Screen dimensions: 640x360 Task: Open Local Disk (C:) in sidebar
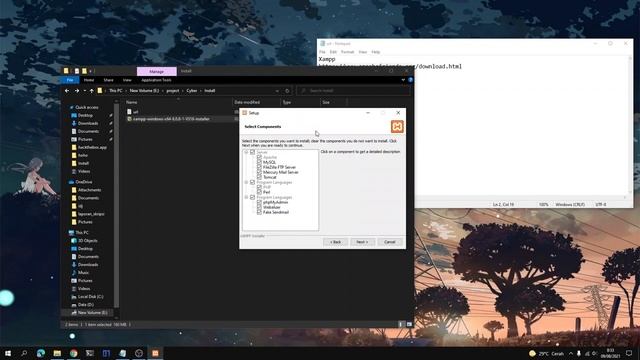[90, 297]
